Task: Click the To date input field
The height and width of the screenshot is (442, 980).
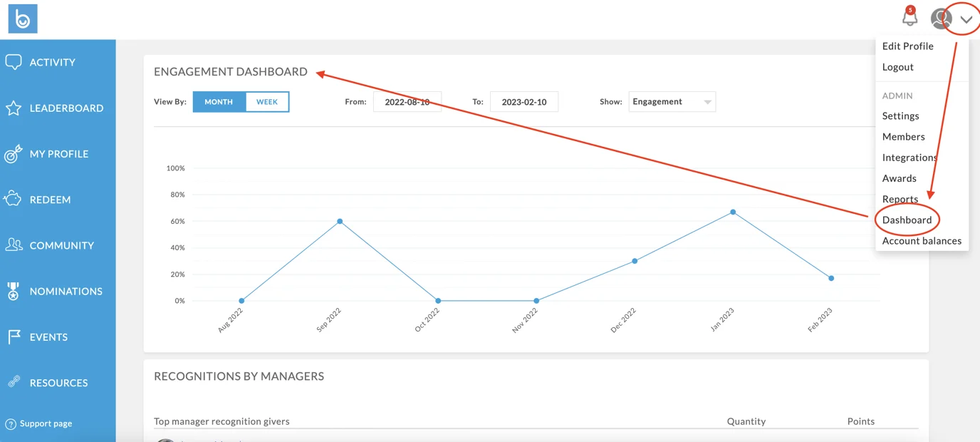Action: tap(523, 102)
